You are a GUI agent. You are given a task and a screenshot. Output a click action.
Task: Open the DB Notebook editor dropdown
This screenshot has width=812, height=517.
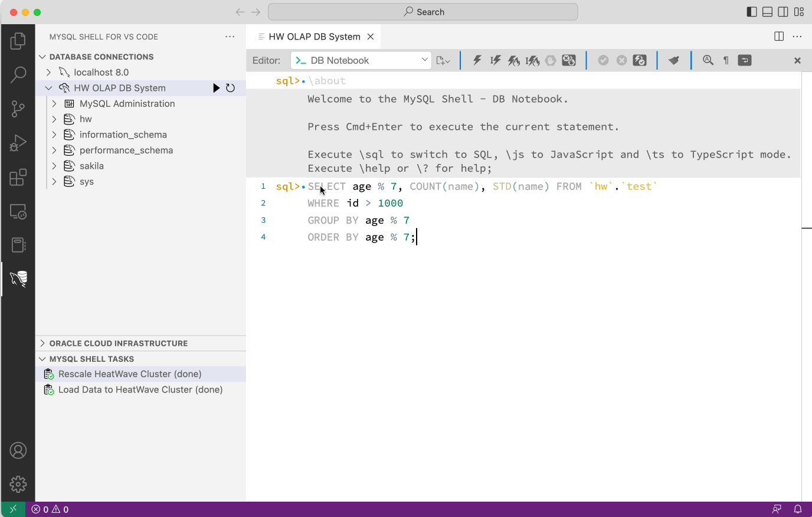(360, 60)
